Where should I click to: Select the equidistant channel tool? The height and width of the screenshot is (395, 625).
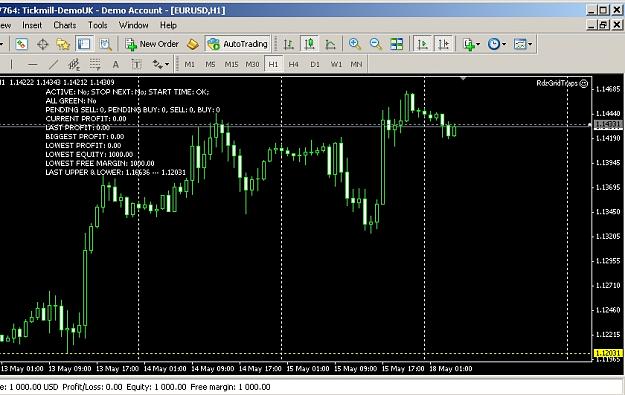point(74,64)
